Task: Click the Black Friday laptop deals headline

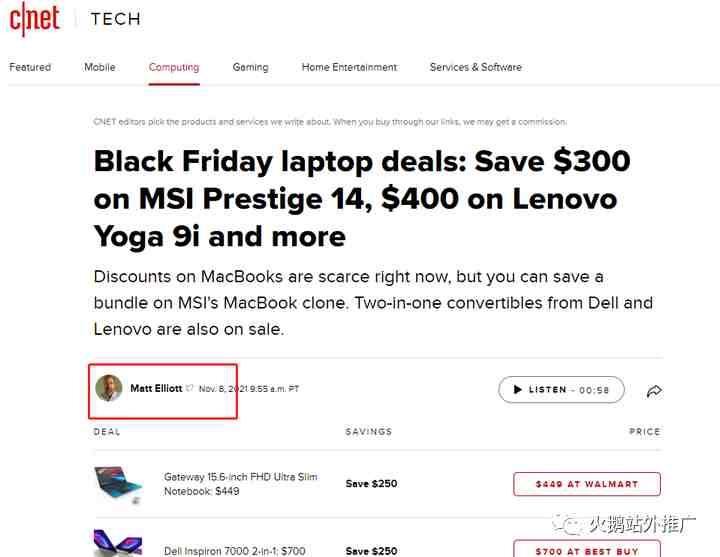Action: pos(362,199)
